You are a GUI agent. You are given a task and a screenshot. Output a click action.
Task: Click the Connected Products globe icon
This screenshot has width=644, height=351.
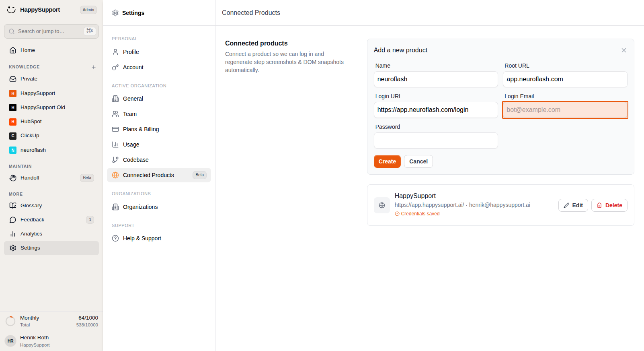(115, 175)
